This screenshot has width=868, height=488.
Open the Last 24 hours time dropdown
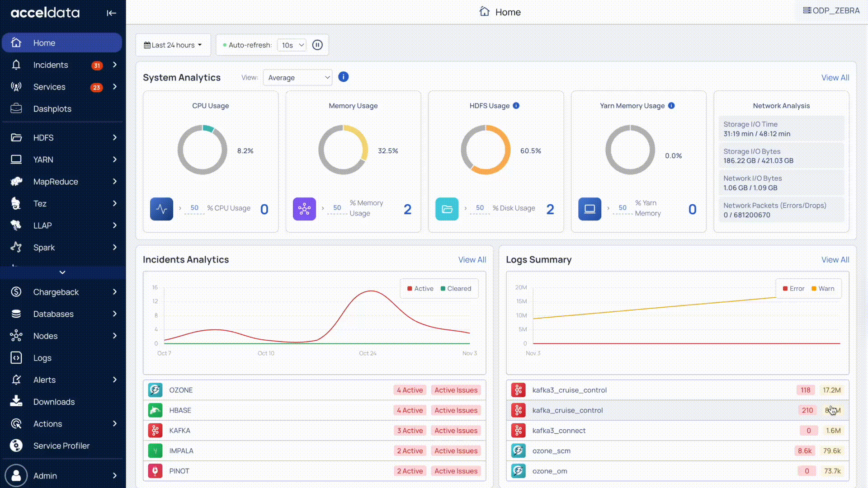(x=173, y=45)
